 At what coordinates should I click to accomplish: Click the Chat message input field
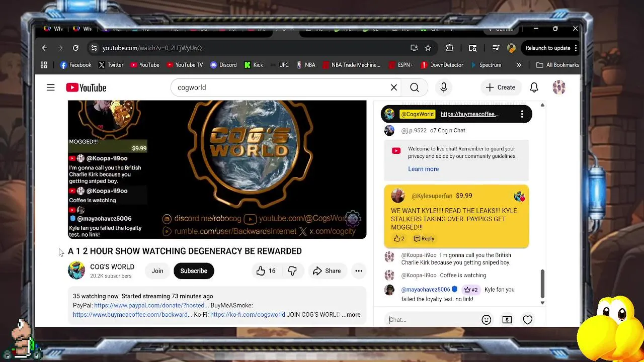tap(433, 319)
